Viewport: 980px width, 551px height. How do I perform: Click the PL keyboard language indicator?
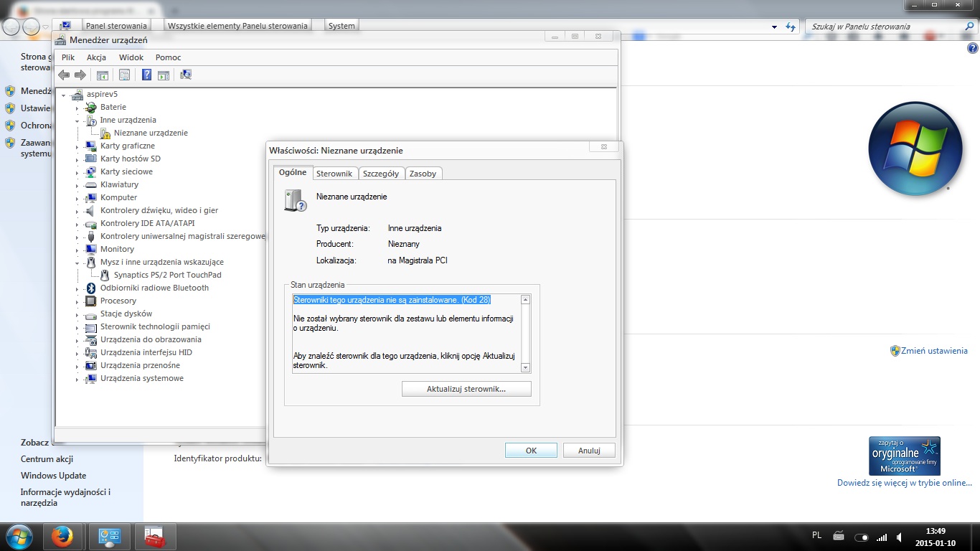(x=818, y=536)
